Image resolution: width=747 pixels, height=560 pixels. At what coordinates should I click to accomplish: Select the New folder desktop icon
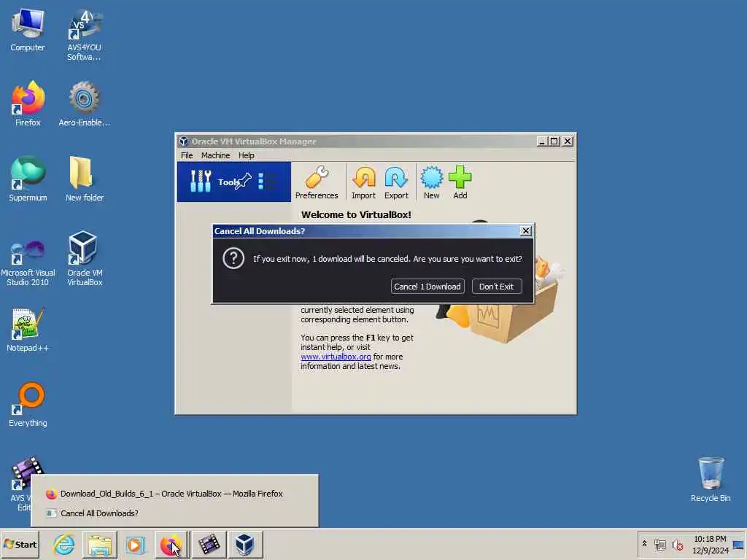[x=84, y=179]
